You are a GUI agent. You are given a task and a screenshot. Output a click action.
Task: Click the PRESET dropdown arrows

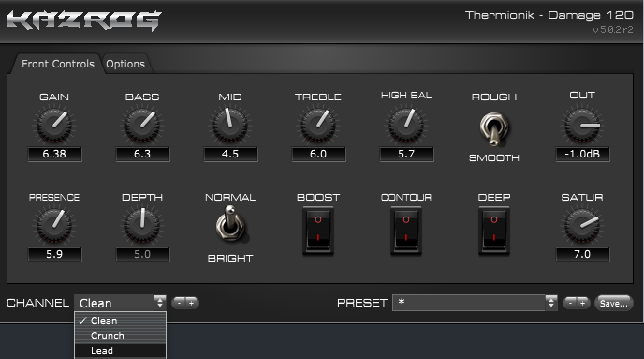(551, 303)
